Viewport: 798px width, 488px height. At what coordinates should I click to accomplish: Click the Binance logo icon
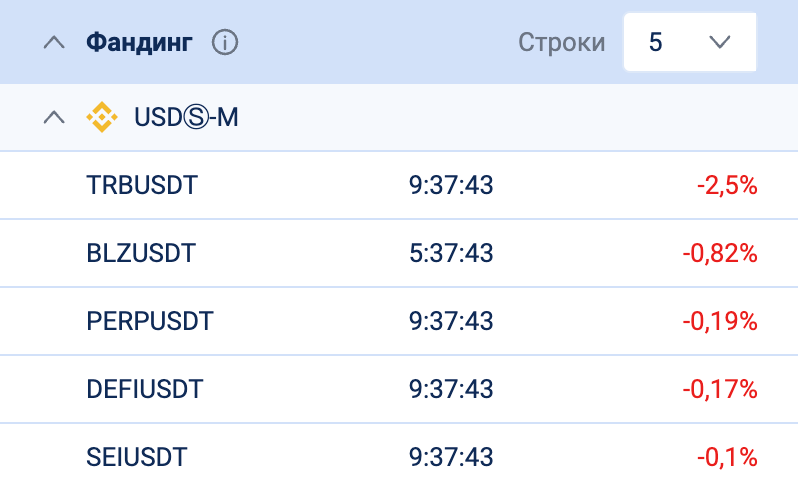(102, 118)
